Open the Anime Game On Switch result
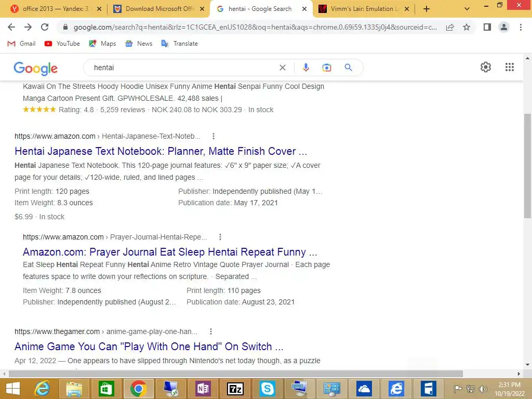The height and width of the screenshot is (399, 532). coord(149,347)
